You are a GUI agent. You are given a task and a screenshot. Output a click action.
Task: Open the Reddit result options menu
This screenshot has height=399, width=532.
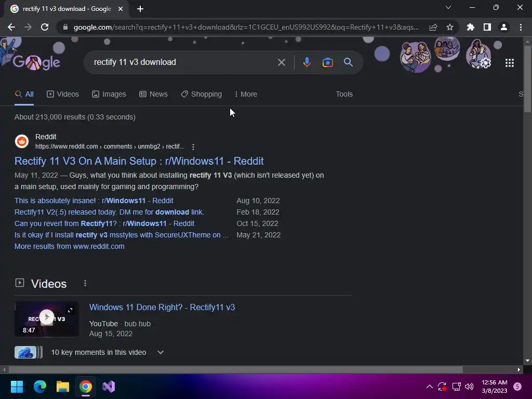pos(193,147)
